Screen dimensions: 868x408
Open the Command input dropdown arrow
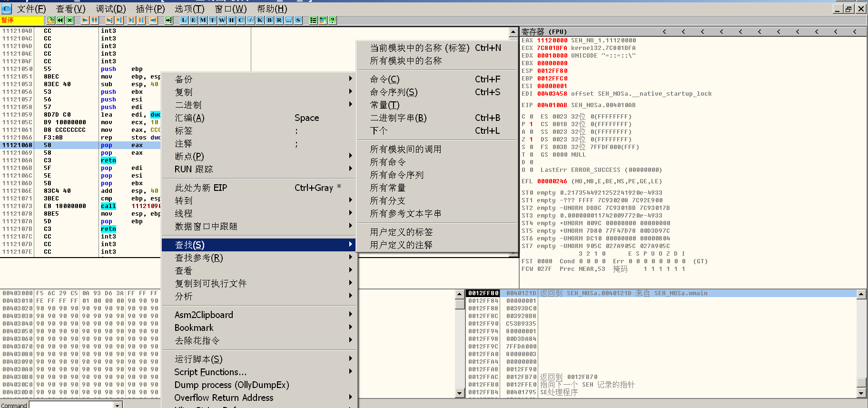coord(118,405)
